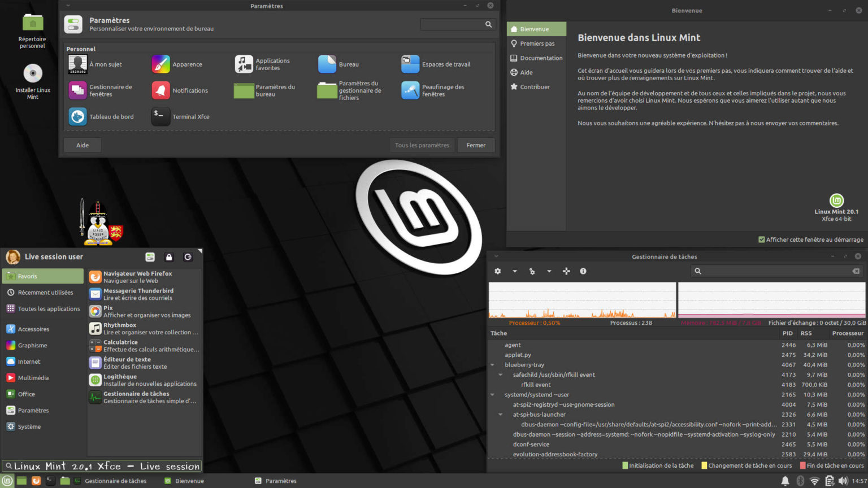Select Contribuer in the Bienvenue sidebar
This screenshot has height=488, width=868.
[533, 86]
